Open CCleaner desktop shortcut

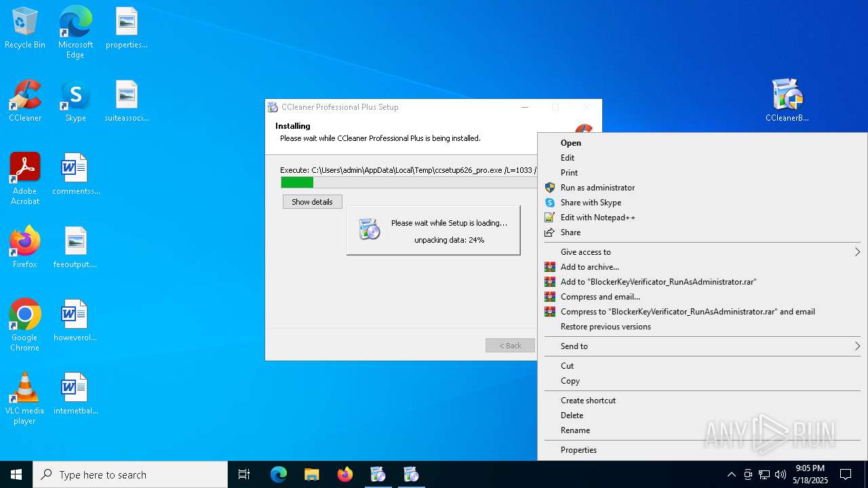coord(25,102)
